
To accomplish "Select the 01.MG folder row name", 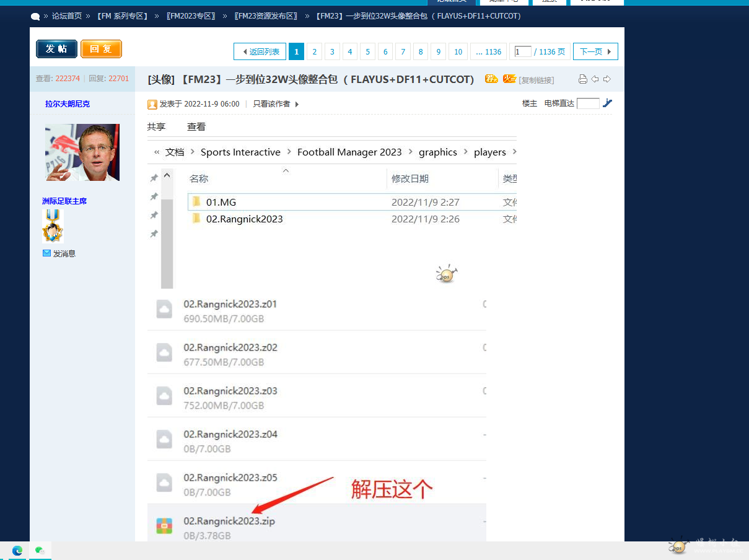I will (221, 202).
